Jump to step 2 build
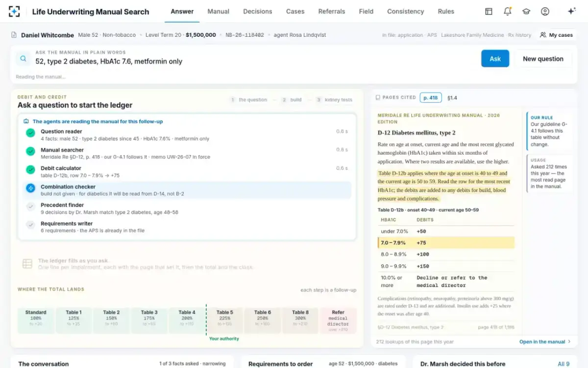The width and height of the screenshot is (588, 368). coord(291,100)
